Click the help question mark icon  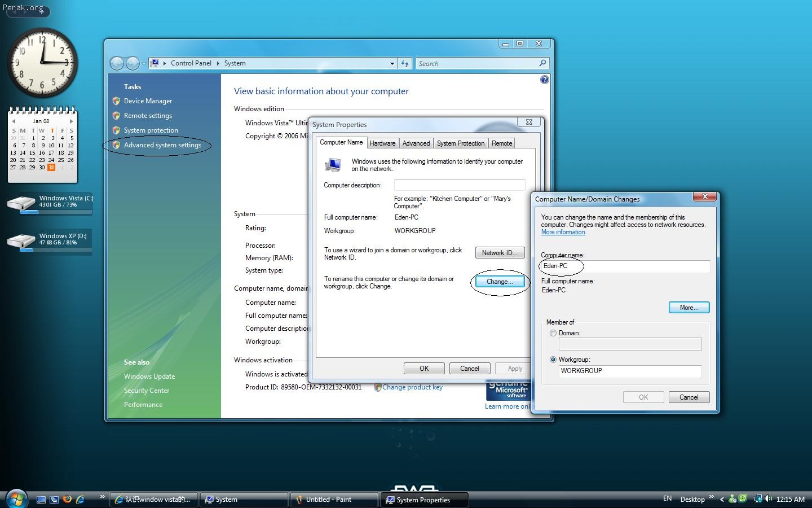(544, 80)
